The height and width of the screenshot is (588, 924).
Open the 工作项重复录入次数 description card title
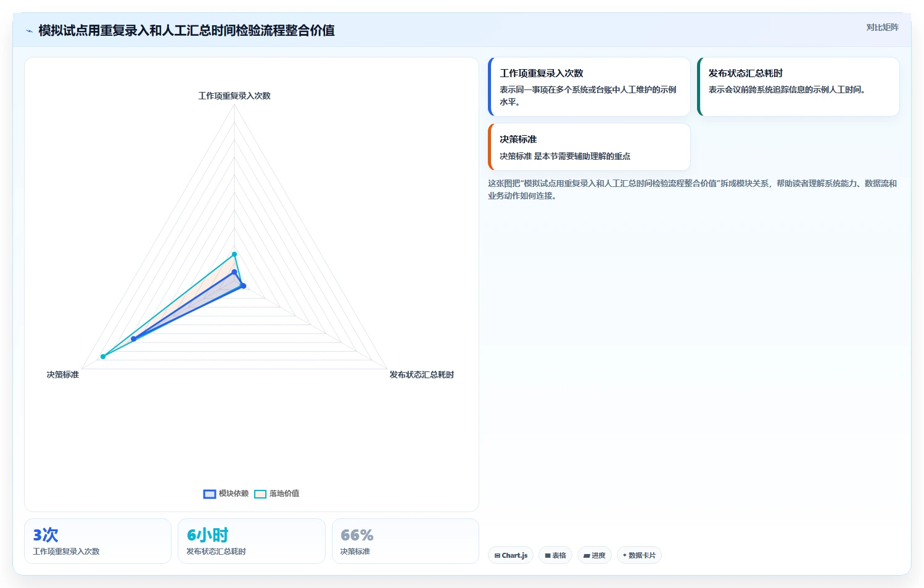[542, 73]
